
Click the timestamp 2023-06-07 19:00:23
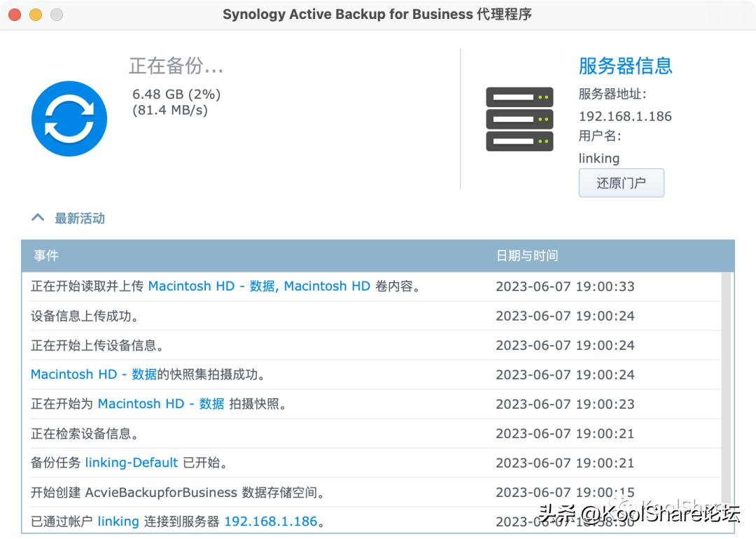565,404
